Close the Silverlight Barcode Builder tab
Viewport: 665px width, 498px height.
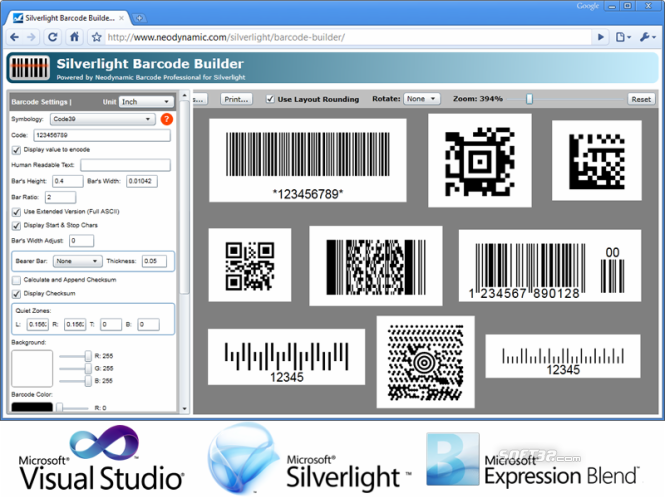pos(121,18)
